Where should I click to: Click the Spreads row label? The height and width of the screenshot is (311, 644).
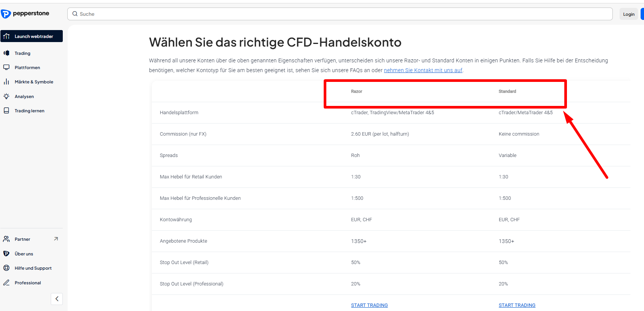pyautogui.click(x=169, y=155)
